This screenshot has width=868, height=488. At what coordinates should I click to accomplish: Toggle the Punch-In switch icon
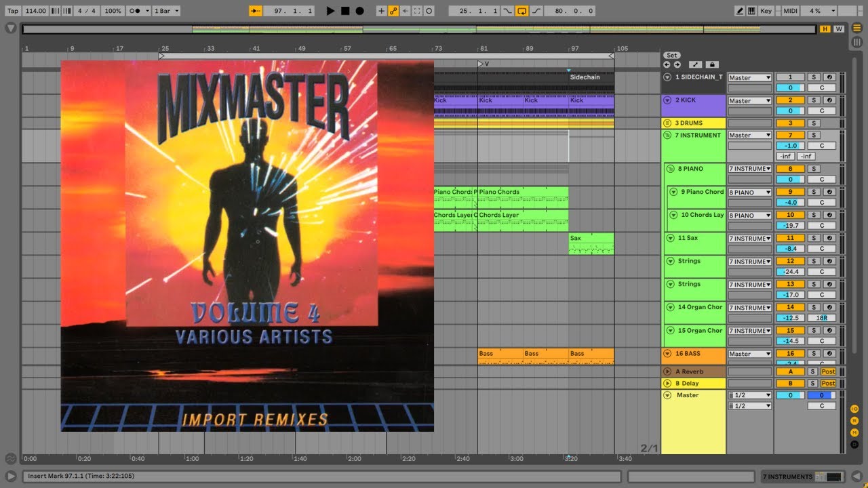(x=508, y=11)
